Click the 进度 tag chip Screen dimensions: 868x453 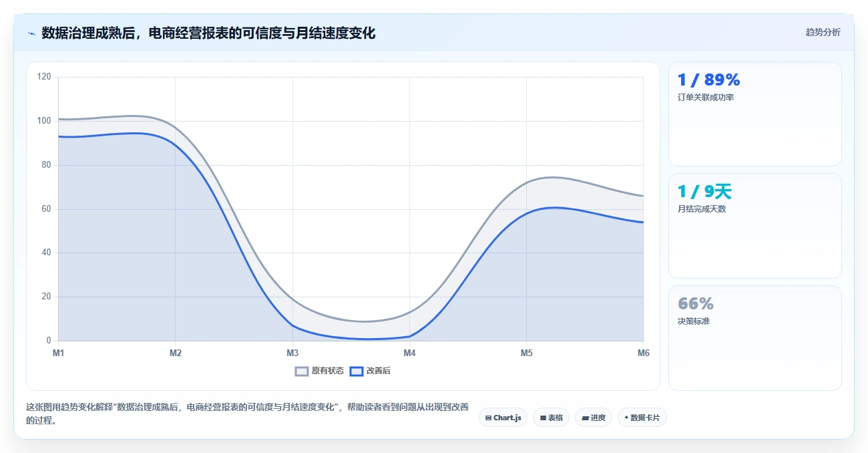tap(593, 418)
